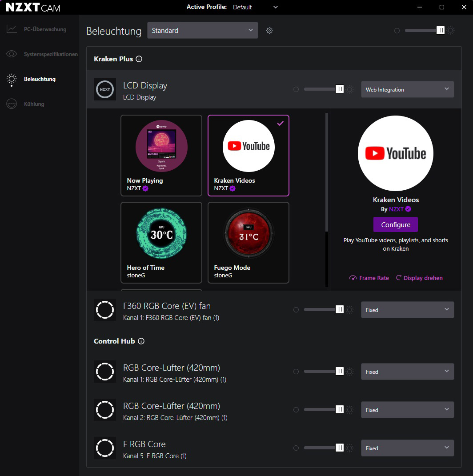This screenshot has width=473, height=476.
Task: Open Fixed dropdown for F360 RGB Core fan
Action: [x=407, y=310]
